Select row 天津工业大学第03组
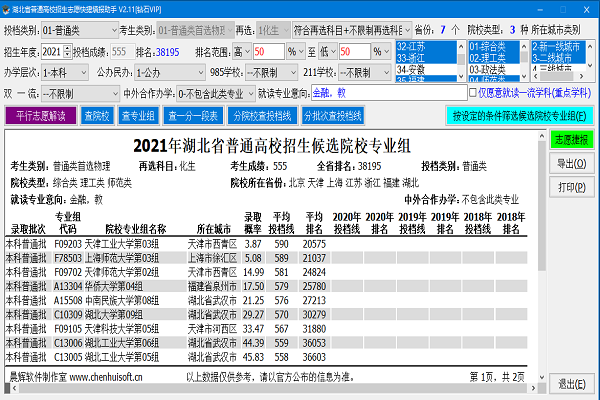The height and width of the screenshot is (400, 600). (266, 244)
